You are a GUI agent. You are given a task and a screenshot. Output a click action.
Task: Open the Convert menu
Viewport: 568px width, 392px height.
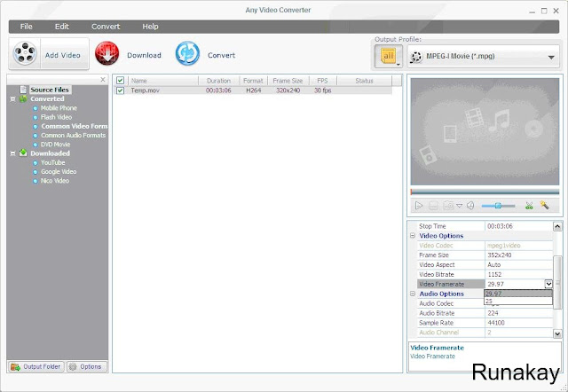tap(106, 27)
